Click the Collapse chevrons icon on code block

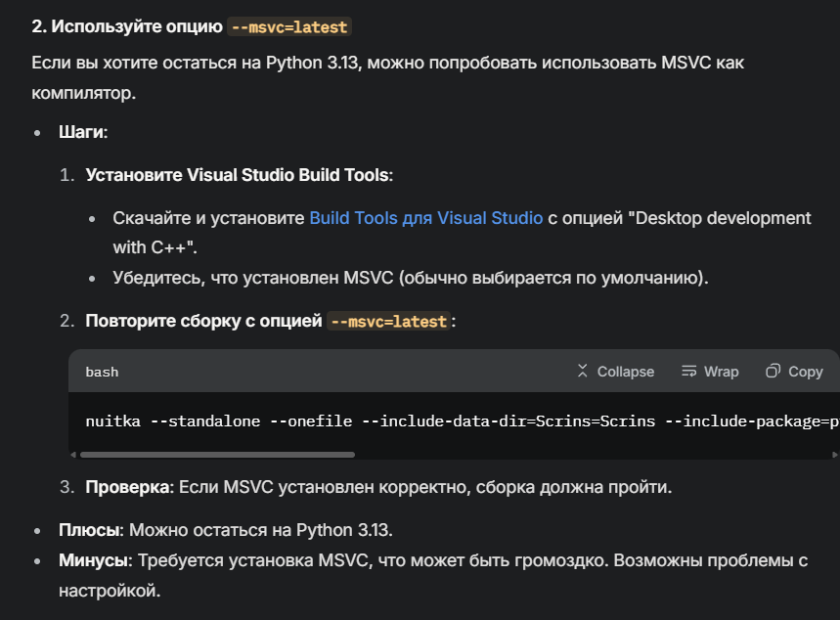[x=583, y=371]
